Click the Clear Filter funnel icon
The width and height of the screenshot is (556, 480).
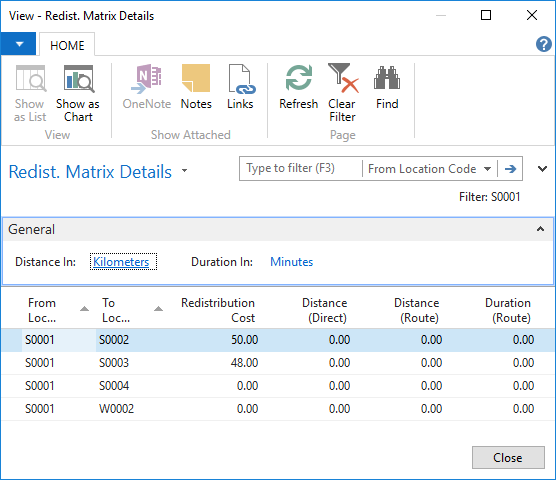(343, 78)
